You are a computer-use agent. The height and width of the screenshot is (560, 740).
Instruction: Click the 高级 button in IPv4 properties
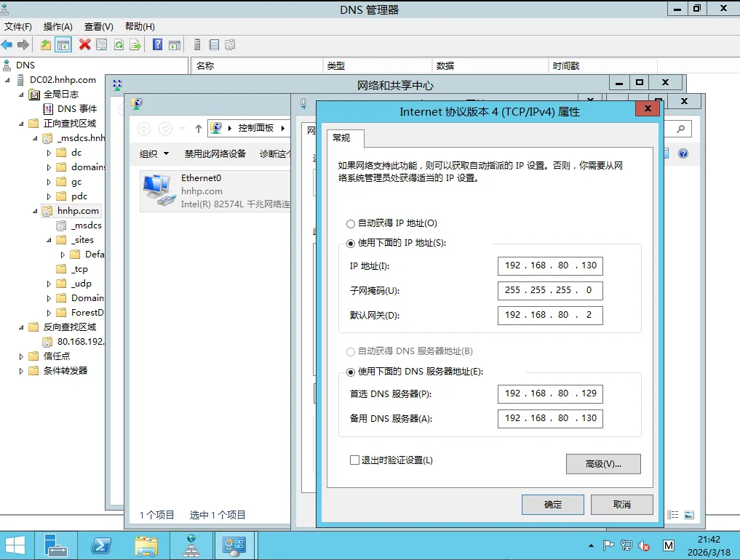(x=602, y=464)
